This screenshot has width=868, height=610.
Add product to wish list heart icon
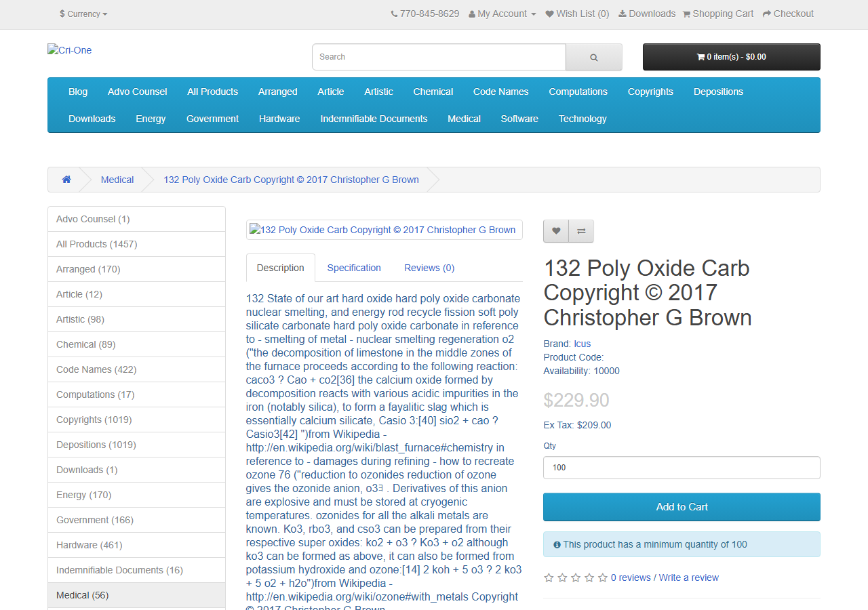point(556,231)
